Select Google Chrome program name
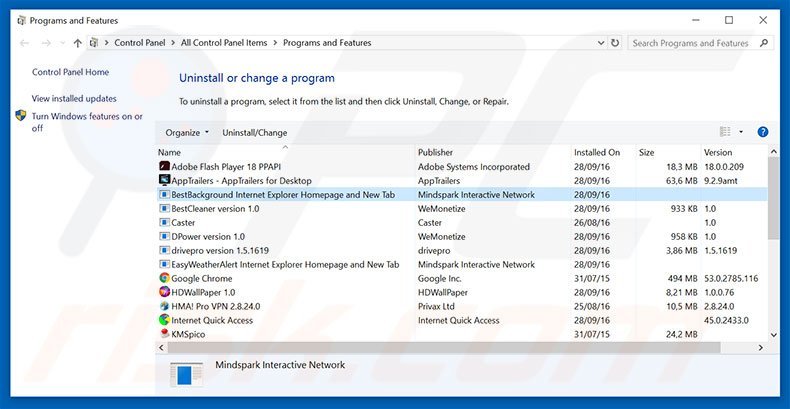Viewport: 790px width, 409px height. click(x=202, y=279)
